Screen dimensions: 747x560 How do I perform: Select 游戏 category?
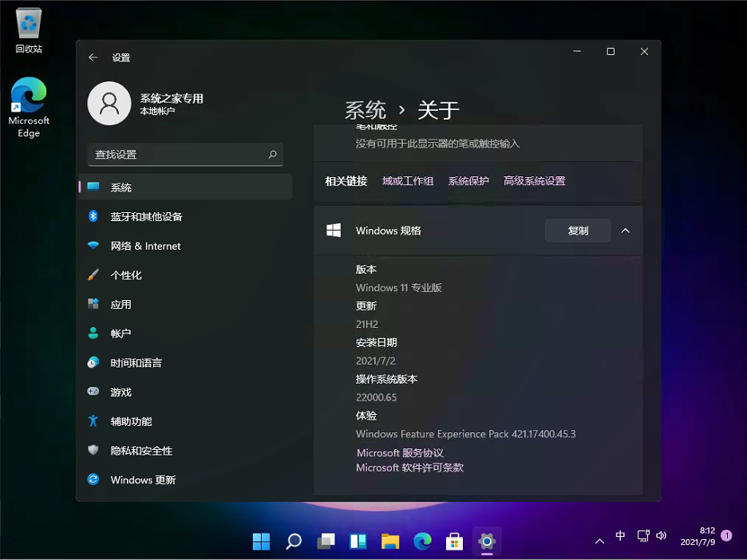coord(185,392)
